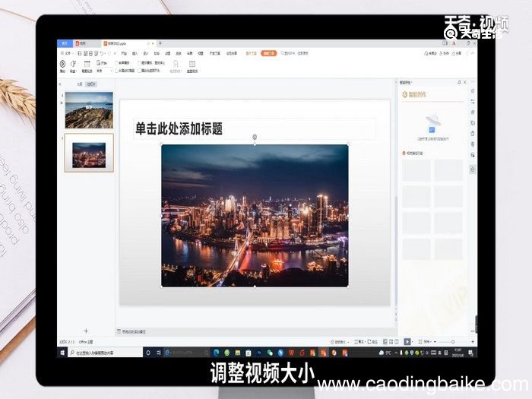Close the right task pane with X
This screenshot has height=399, width=532.
(465, 82)
